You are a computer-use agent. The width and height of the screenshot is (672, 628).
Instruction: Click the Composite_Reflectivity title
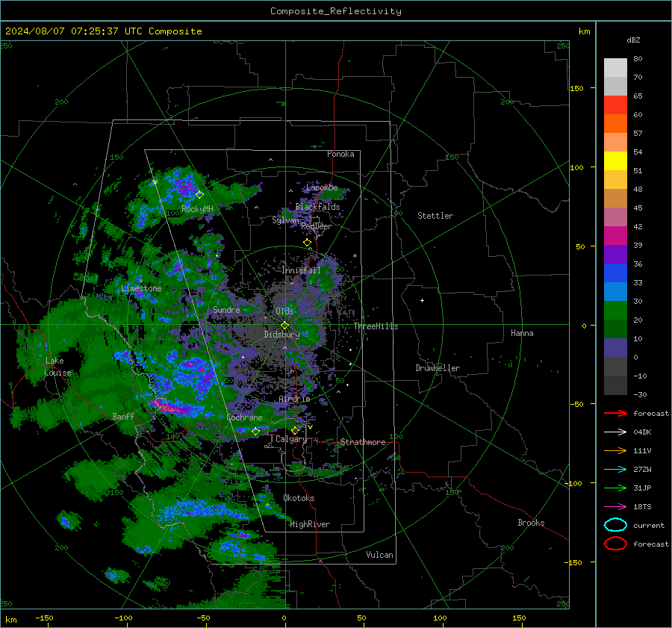[x=335, y=11]
